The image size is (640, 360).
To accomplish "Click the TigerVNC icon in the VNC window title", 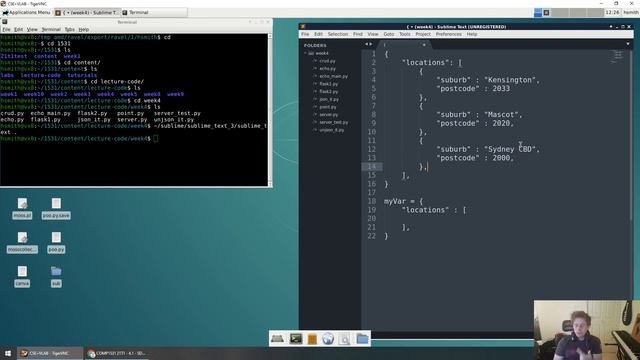I will pyautogui.click(x=3, y=3).
